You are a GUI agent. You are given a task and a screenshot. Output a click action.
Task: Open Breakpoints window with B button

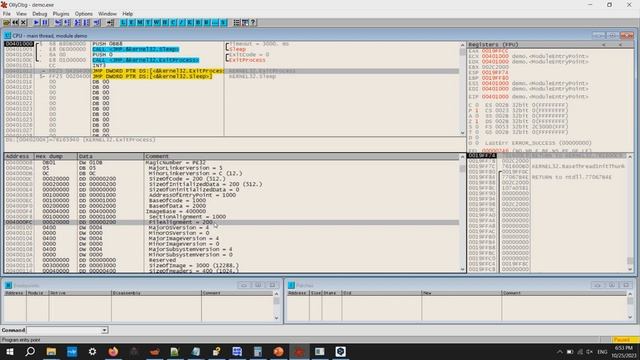click(x=198, y=22)
